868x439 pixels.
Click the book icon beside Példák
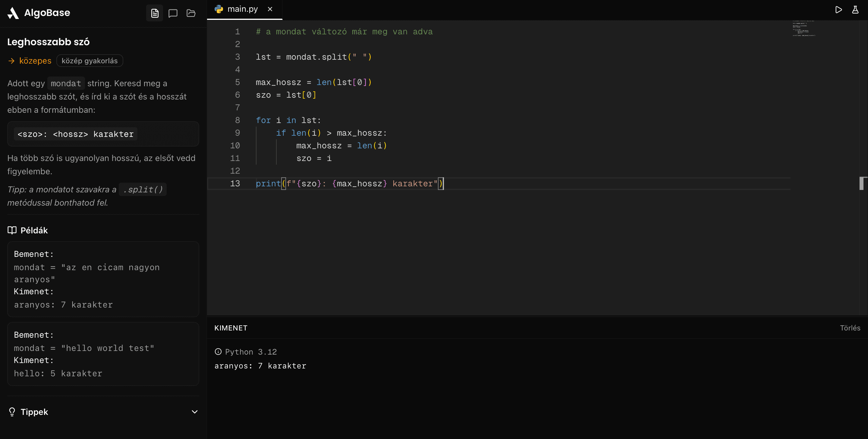point(12,230)
